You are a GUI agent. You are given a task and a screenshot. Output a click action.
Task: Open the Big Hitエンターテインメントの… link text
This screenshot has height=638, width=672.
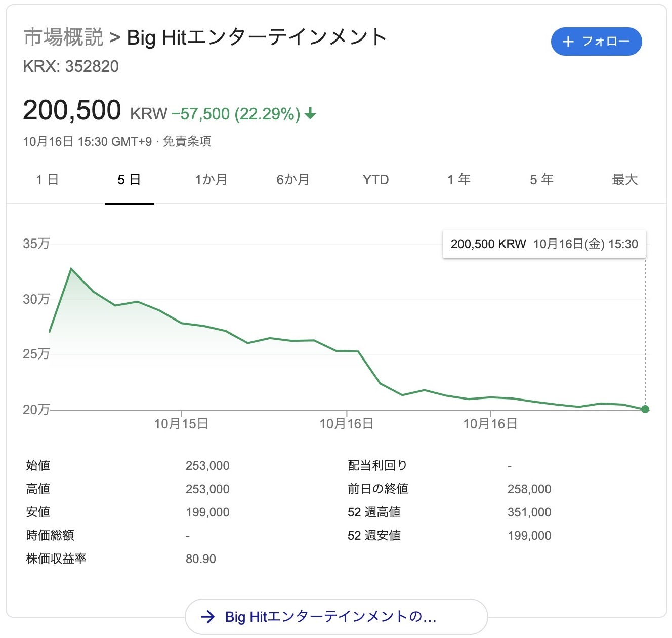click(x=330, y=617)
